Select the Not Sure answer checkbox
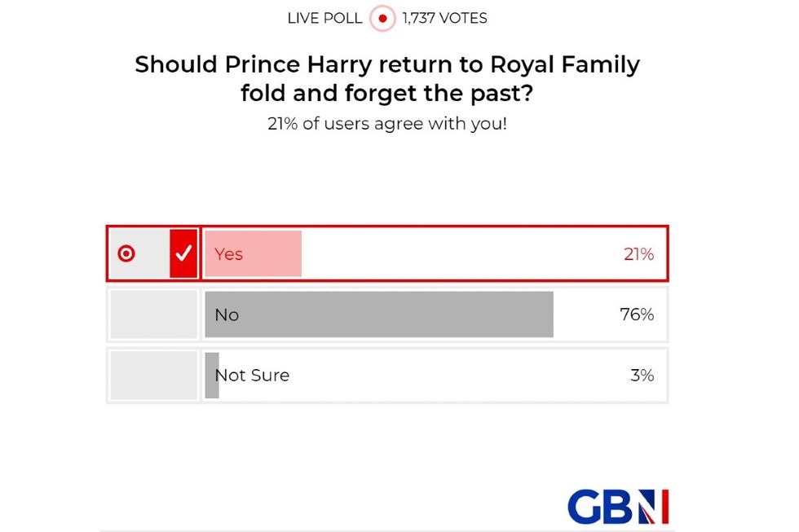This screenshot has width=799, height=532. pos(153,375)
